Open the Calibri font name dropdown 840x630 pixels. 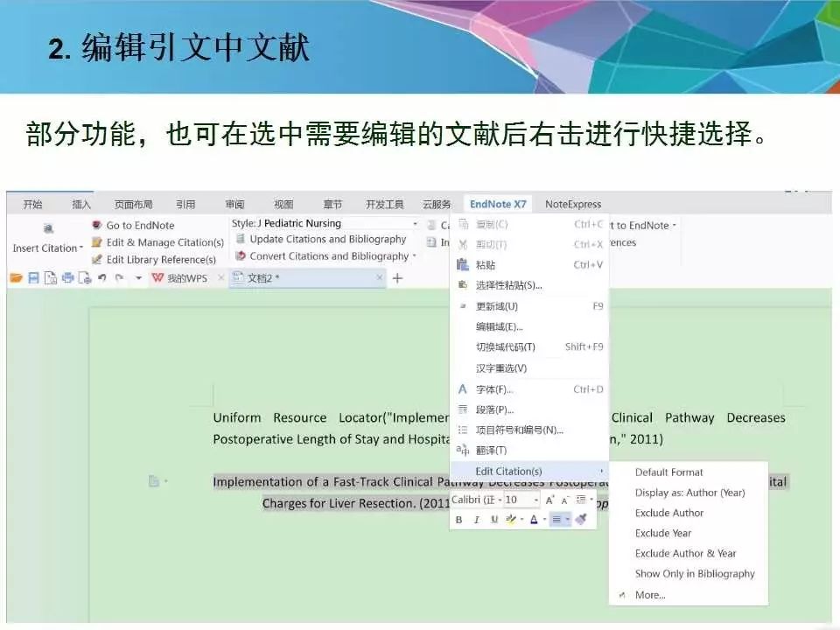tap(500, 500)
